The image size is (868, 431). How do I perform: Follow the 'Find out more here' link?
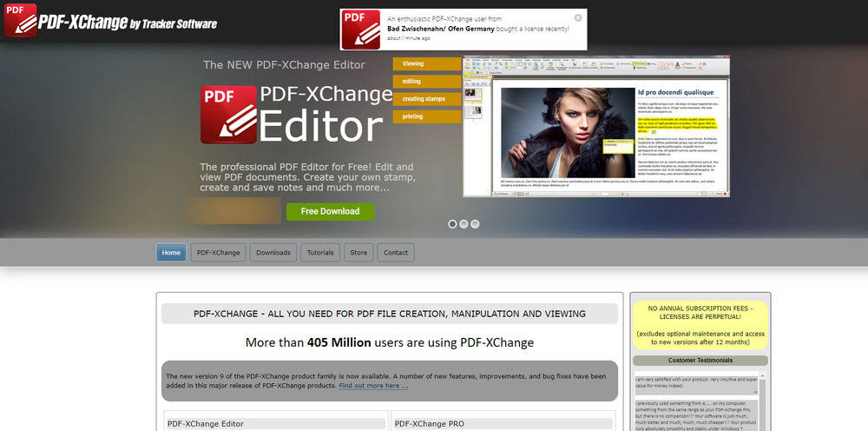(373, 386)
